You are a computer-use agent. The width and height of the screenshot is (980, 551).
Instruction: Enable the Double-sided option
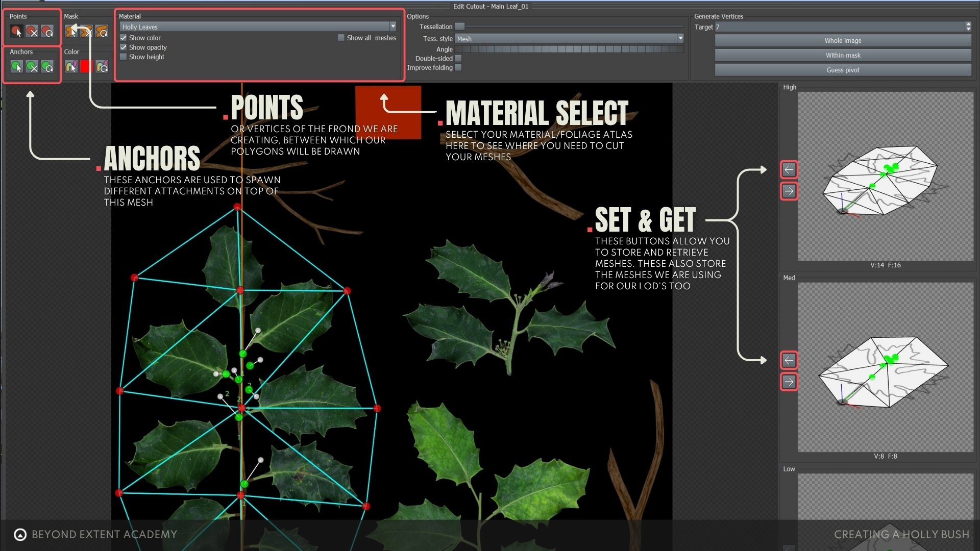point(458,59)
